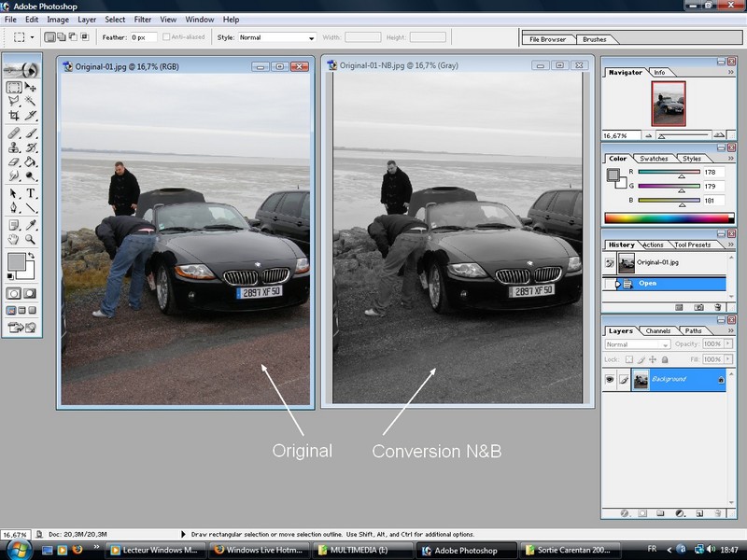Click the R red color slider

click(669, 173)
